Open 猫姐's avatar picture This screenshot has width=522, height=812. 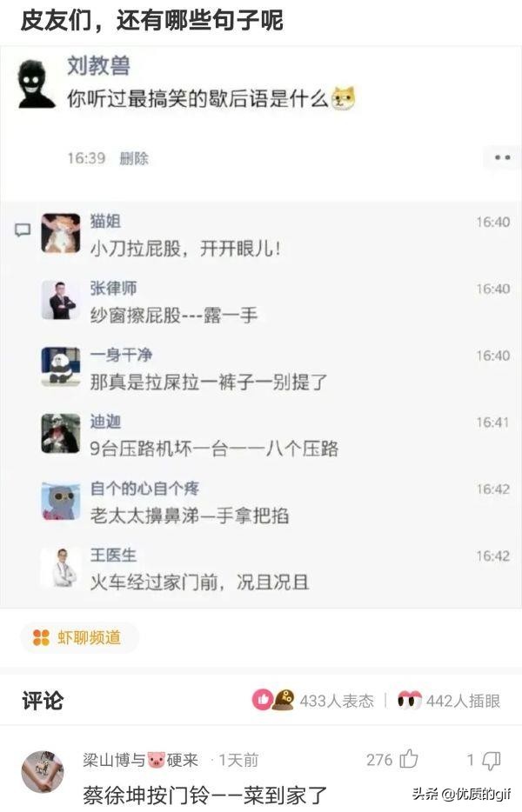point(61,233)
